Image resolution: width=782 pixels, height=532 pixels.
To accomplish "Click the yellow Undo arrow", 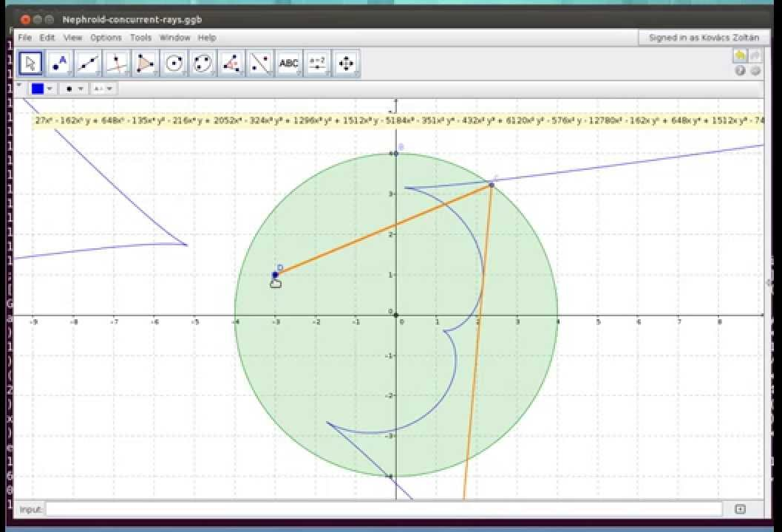I will [740, 55].
